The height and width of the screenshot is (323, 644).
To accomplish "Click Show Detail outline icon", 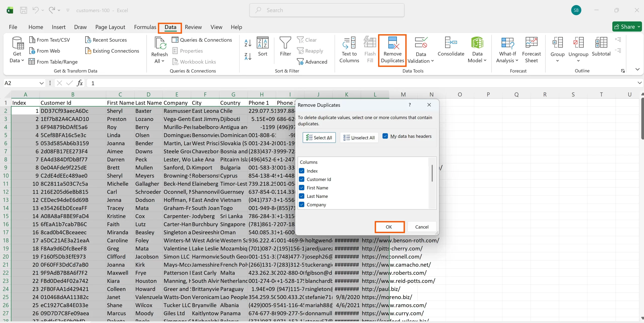I will pyautogui.click(x=618, y=40).
